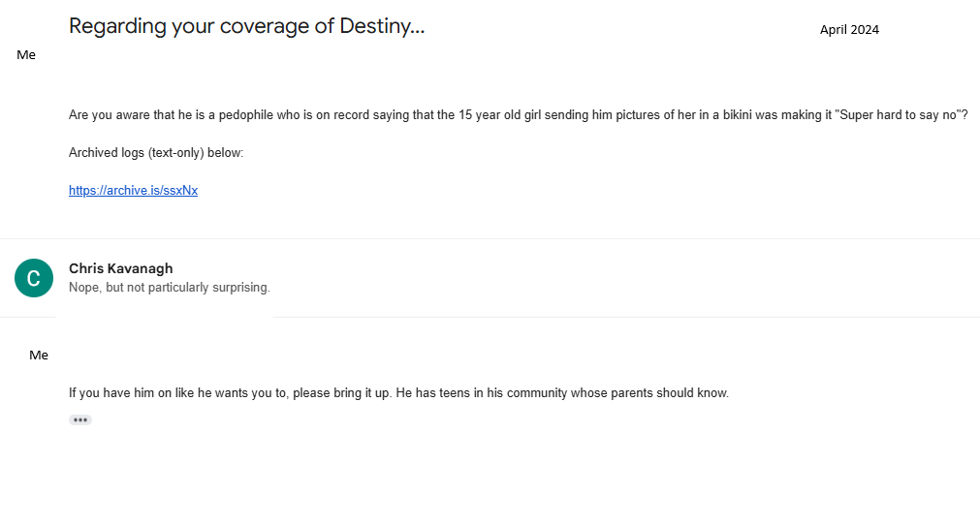Expand the collapsed "Nope, but not particularly surprising" reply
The image size is (980, 526).
click(170, 288)
